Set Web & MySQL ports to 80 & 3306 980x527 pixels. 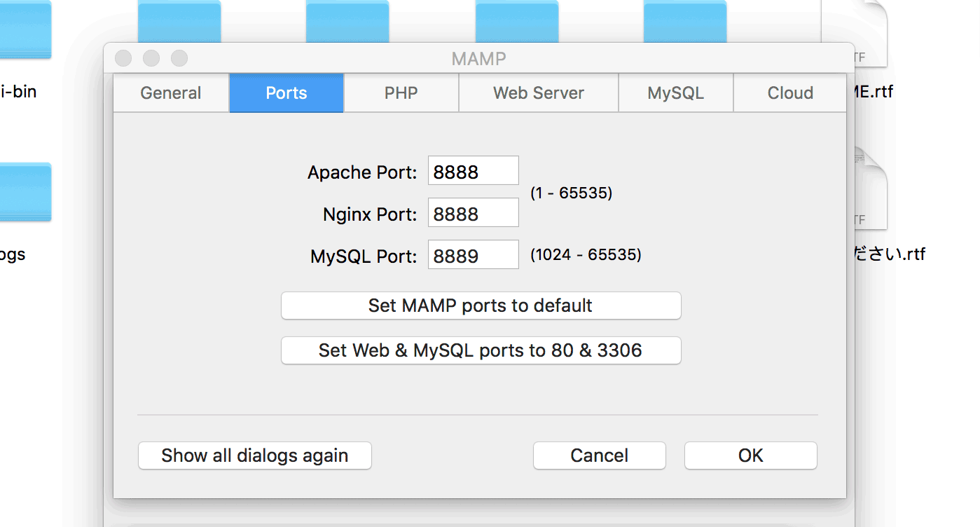click(x=481, y=350)
